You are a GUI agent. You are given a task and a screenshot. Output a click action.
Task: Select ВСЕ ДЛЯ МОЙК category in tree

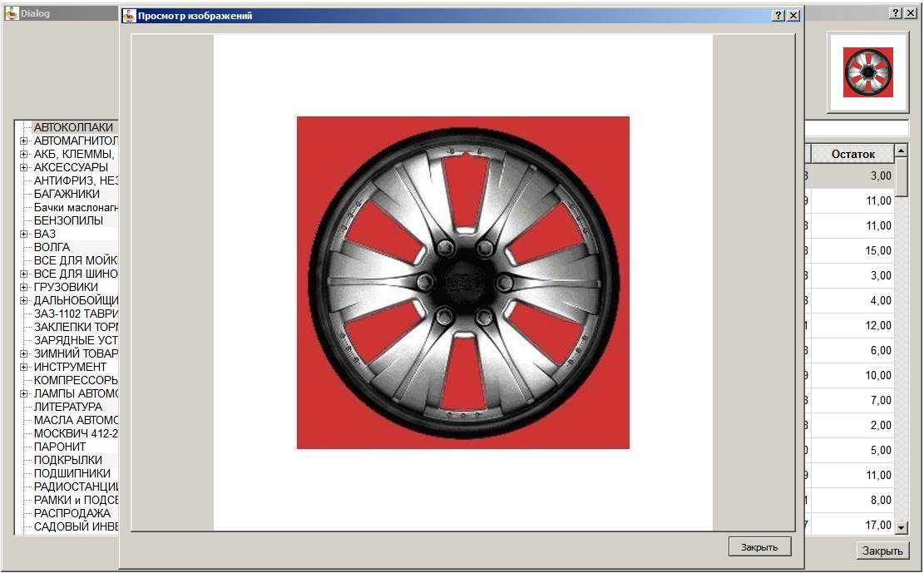(x=76, y=260)
